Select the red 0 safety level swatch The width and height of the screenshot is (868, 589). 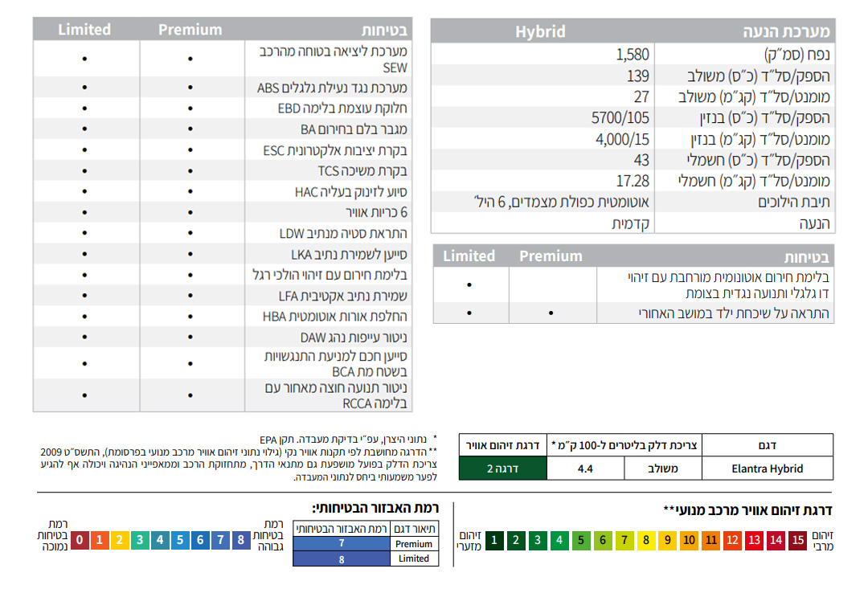pos(80,540)
